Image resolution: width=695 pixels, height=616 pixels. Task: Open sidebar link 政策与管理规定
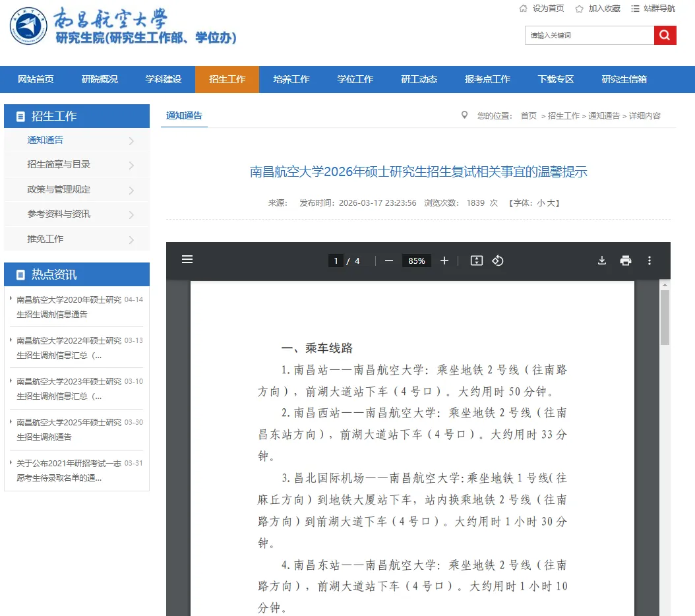59,189
